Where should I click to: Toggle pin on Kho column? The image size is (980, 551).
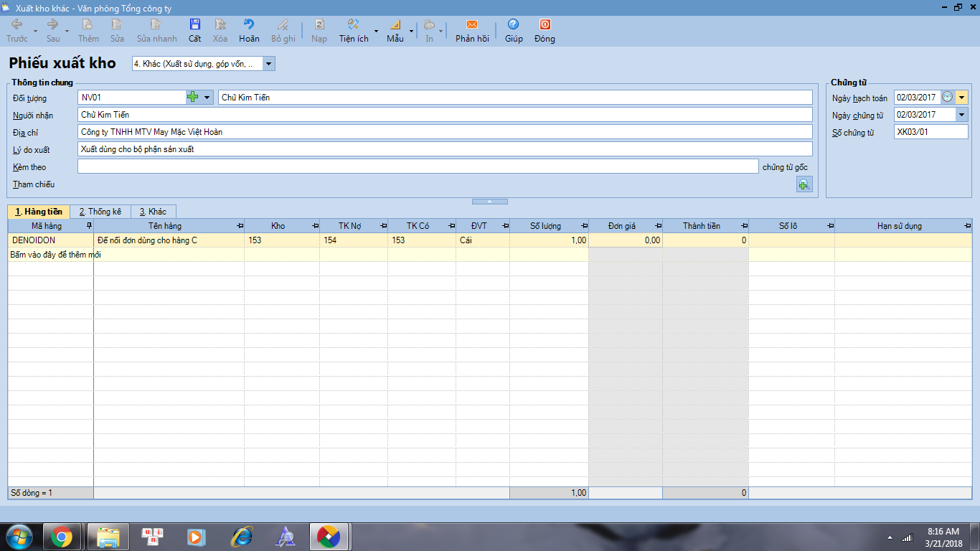(315, 226)
